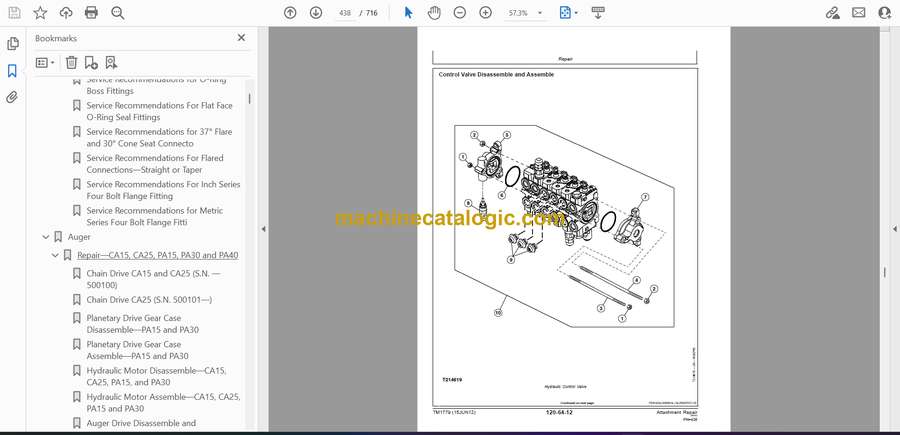The height and width of the screenshot is (435, 900).
Task: Activate the hand pan tool
Action: click(x=434, y=13)
